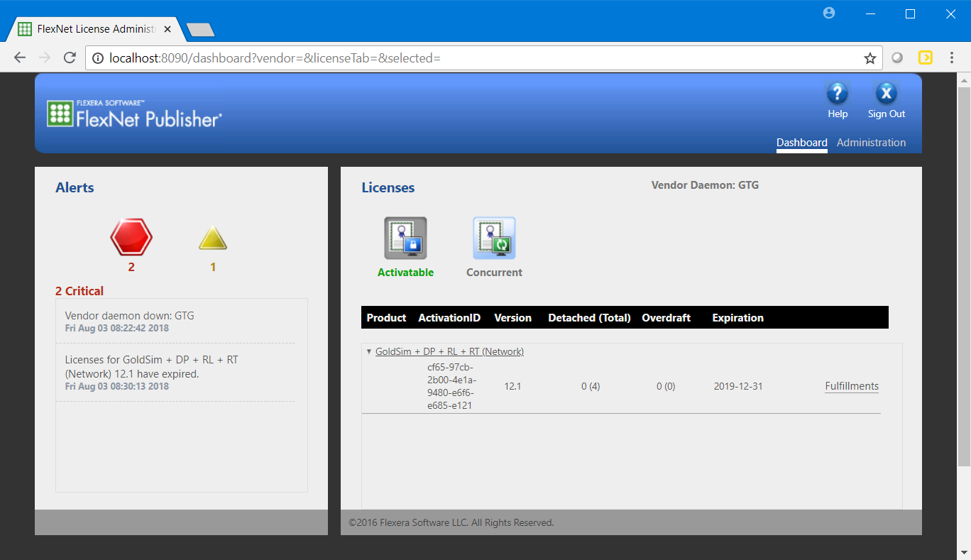
Task: Switch to the Dashboard tab
Action: click(801, 143)
